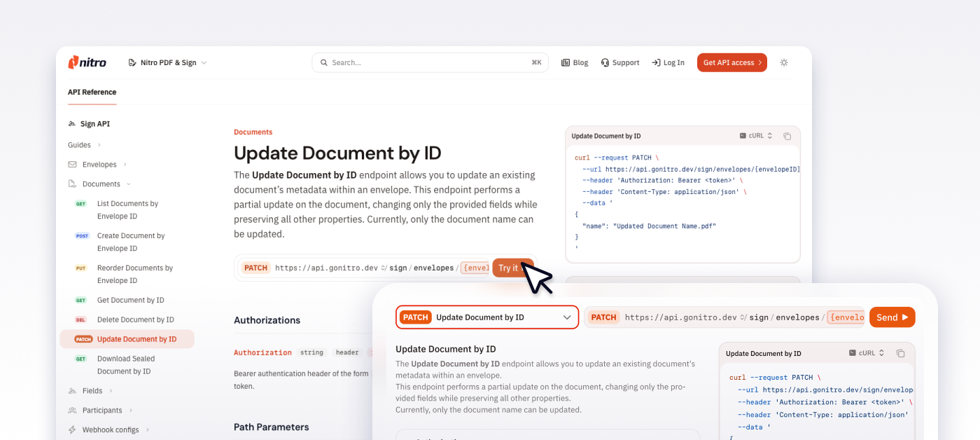The width and height of the screenshot is (980, 440).
Task: Open the Support link
Action: point(620,62)
